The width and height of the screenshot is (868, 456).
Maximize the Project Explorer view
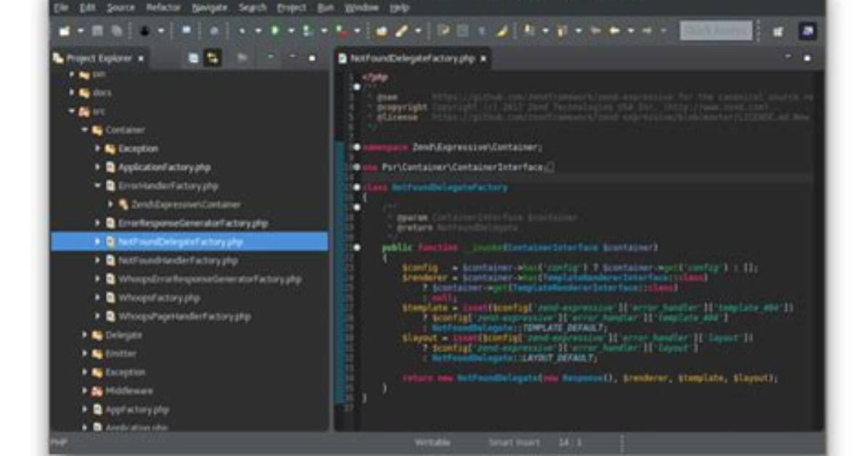(x=312, y=57)
